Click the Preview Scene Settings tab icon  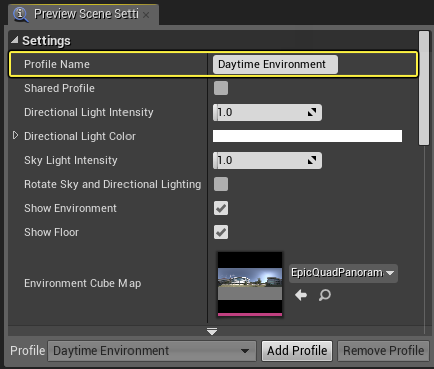click(21, 15)
